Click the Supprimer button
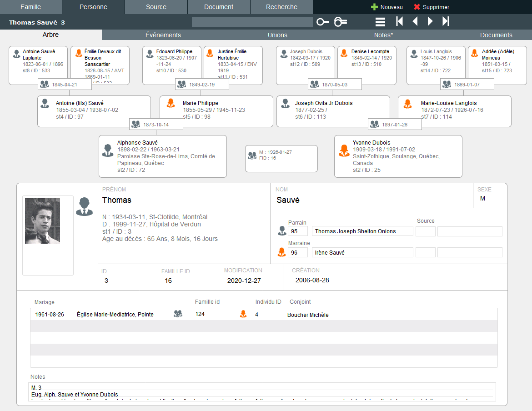Viewport: 532px width, 411px height. coord(432,7)
